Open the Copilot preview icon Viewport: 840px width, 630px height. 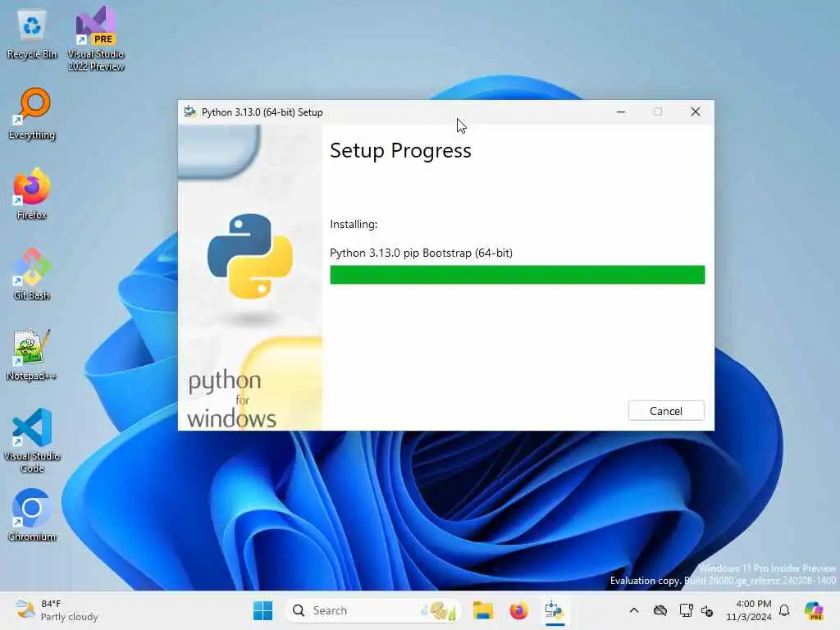[814, 610]
